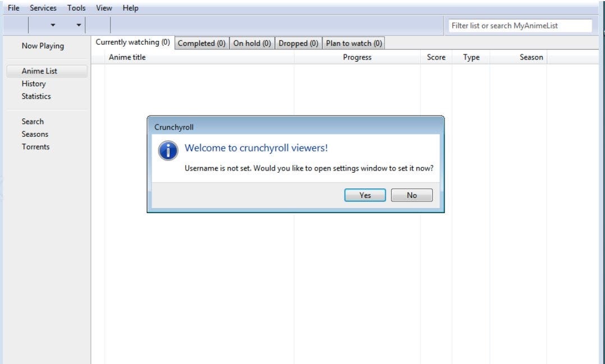The image size is (605, 364).
Task: Open the Services menu
Action: point(43,8)
